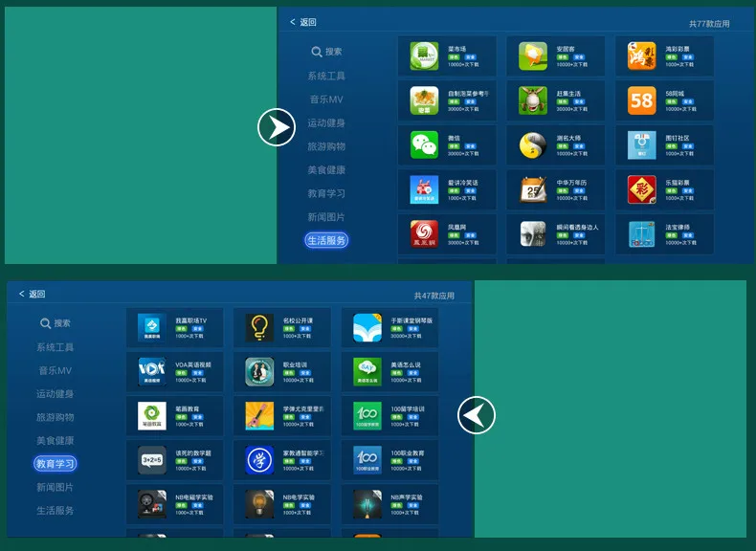
Task: Open the 爱讲冷笑话 app icon
Action: coord(424,189)
